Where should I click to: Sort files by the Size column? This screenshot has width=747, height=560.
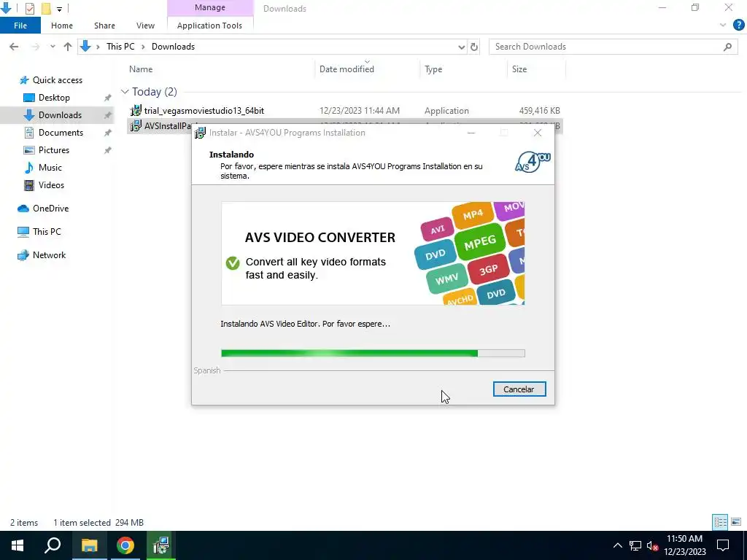(519, 69)
